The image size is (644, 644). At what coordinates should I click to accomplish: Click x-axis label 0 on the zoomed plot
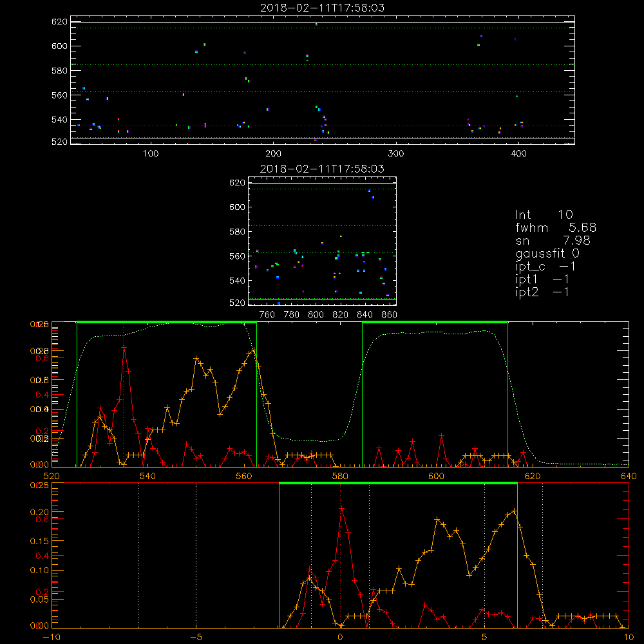point(340,638)
